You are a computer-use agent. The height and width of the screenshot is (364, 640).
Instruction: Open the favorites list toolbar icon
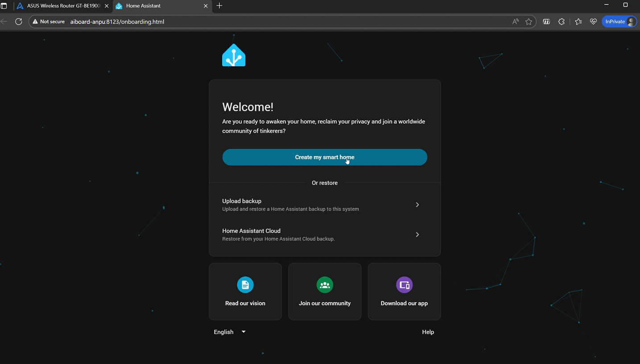578,21
